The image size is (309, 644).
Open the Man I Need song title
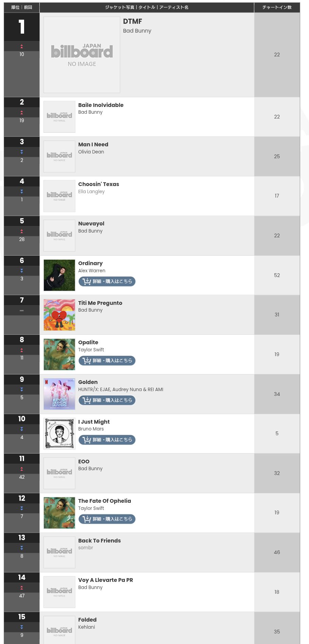[x=93, y=145]
